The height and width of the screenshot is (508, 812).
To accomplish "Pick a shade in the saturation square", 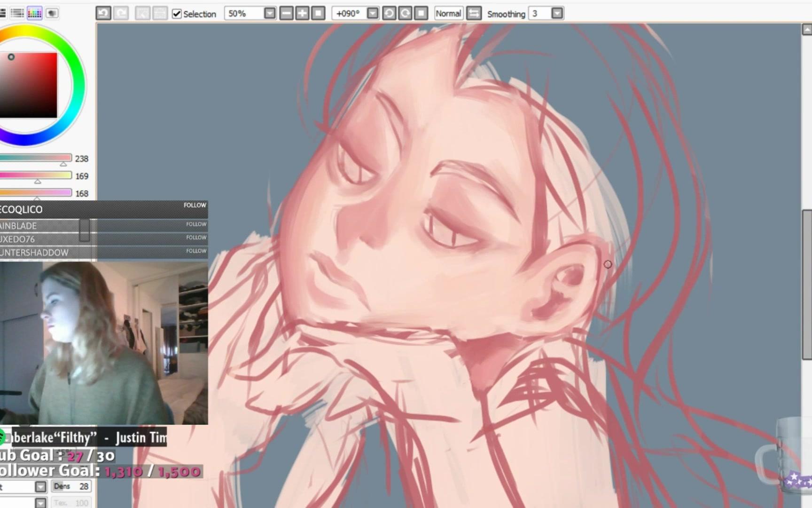I will (28, 85).
